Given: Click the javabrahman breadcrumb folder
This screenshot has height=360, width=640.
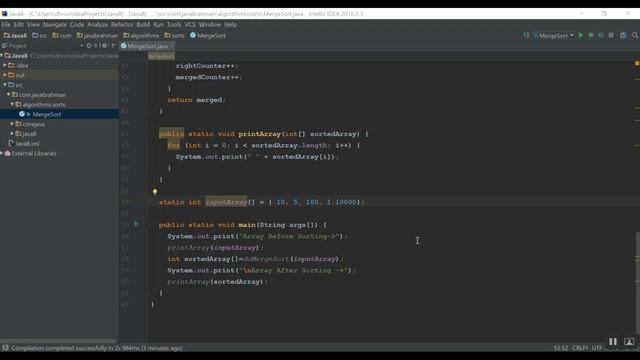Looking at the screenshot, I should click(x=97, y=36).
